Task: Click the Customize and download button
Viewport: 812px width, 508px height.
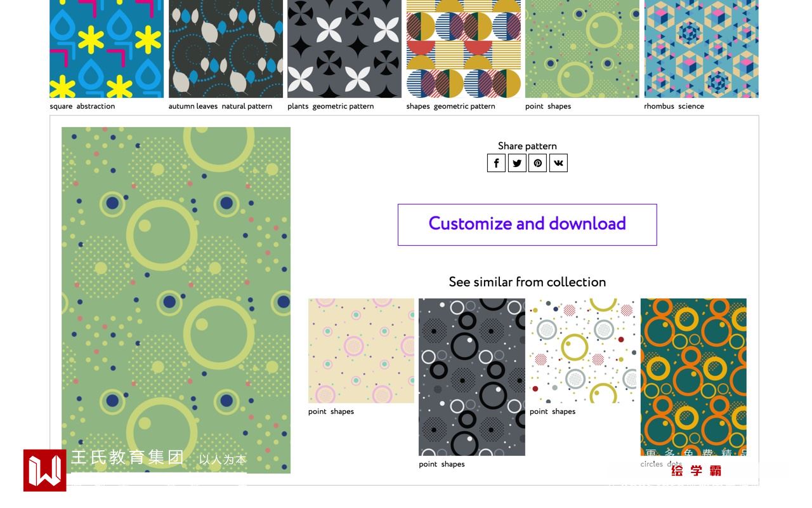Action: tap(527, 225)
